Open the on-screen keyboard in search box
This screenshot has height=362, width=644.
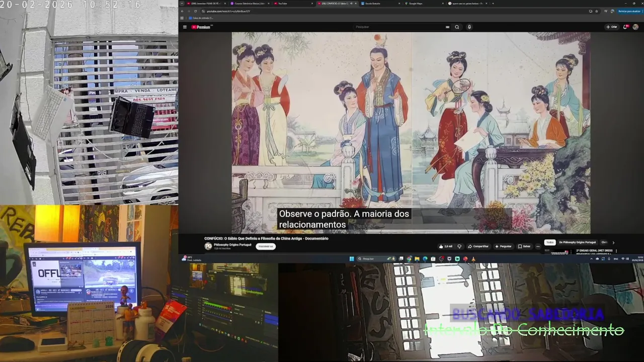(x=447, y=27)
